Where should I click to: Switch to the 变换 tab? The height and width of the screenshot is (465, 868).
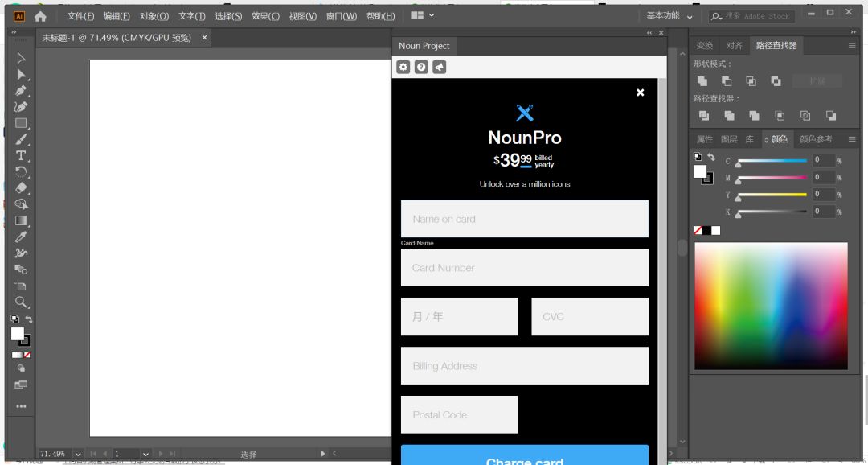[705, 45]
